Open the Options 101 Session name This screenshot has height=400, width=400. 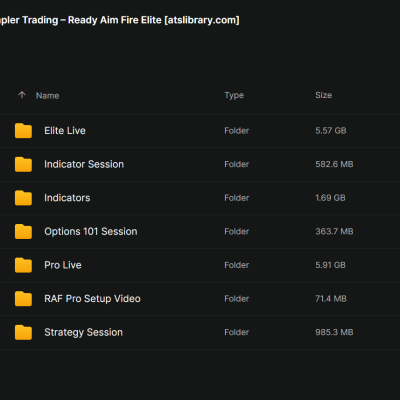tap(91, 232)
